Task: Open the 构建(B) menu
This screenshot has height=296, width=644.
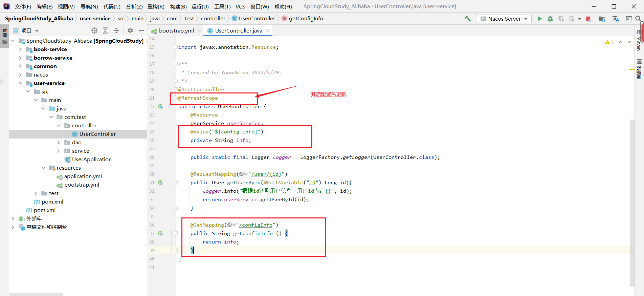Action: pos(178,6)
